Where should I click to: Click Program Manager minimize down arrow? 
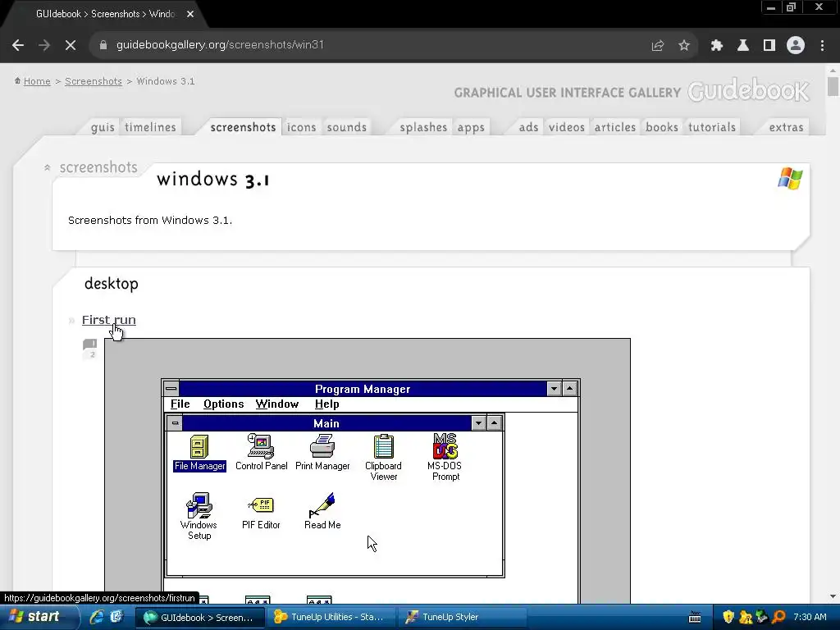554,389
